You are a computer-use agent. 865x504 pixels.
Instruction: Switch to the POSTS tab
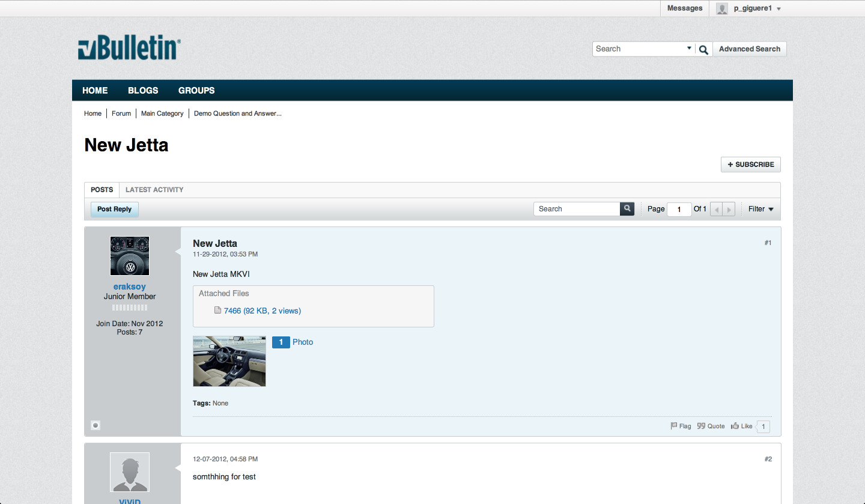(x=102, y=190)
